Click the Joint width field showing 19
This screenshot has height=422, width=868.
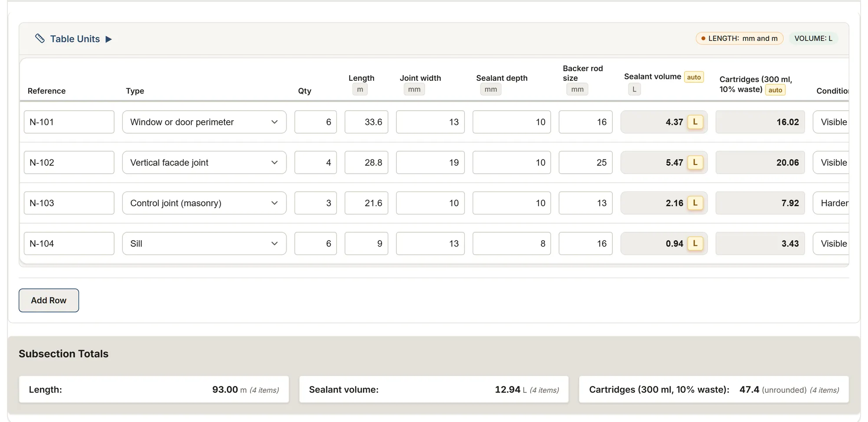(x=430, y=162)
